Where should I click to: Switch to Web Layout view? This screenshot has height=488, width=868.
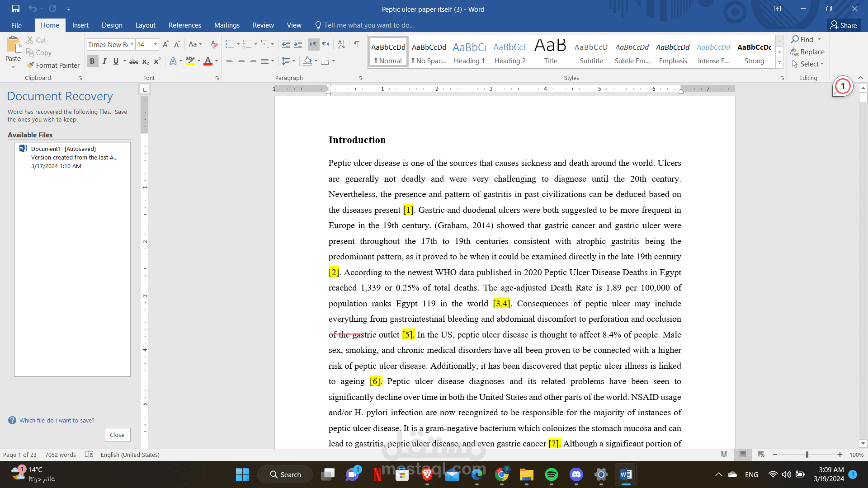pos(761,455)
